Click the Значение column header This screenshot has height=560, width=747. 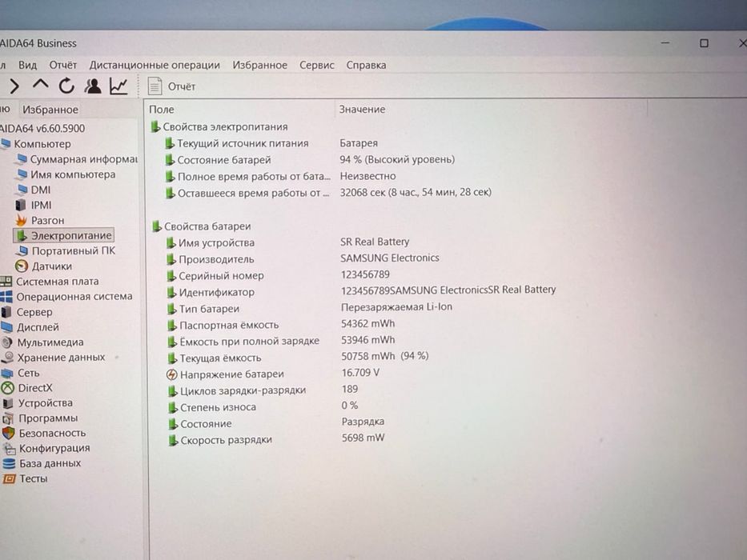click(x=362, y=110)
